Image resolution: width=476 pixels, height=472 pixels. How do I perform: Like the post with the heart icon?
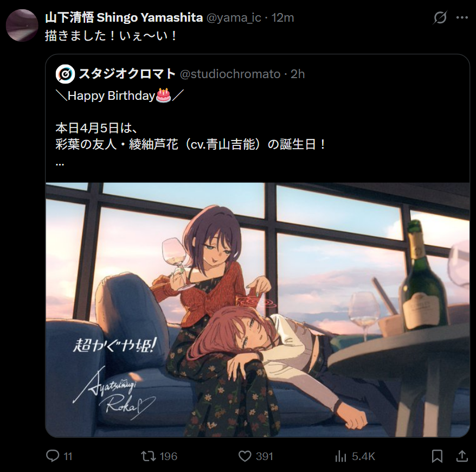click(x=245, y=456)
